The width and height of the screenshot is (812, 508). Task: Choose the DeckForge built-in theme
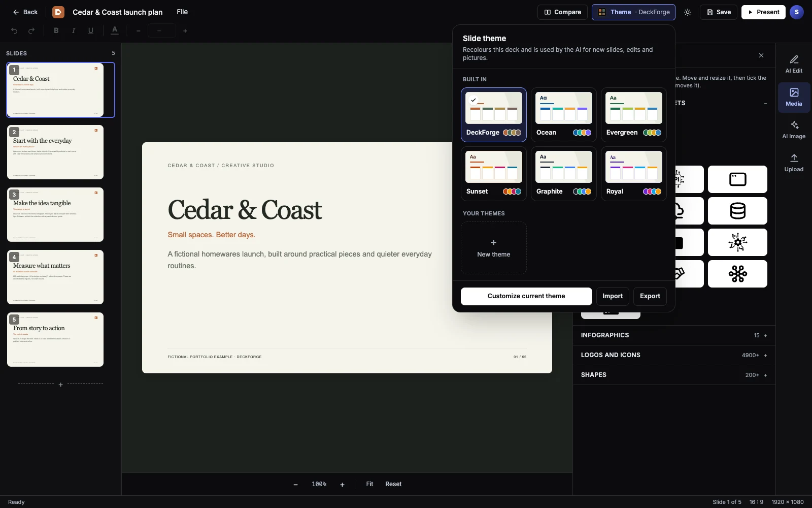[x=494, y=115]
